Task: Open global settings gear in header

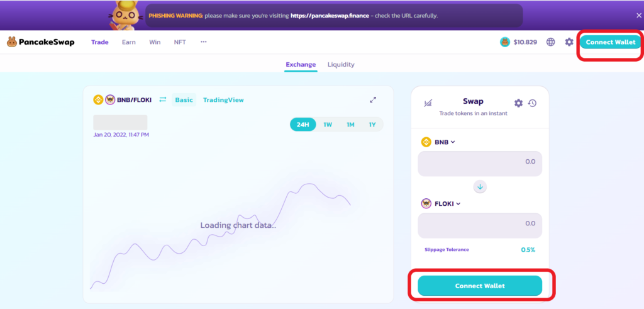Action: (569, 42)
